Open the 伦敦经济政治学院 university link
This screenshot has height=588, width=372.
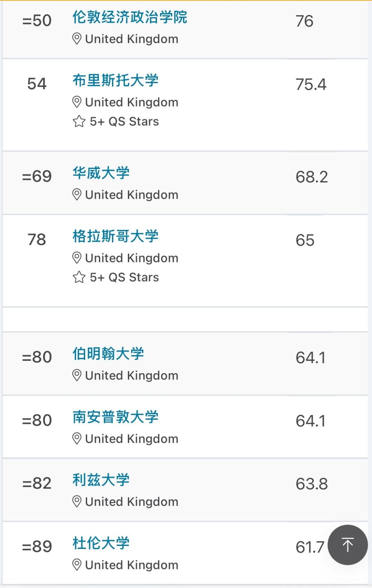coord(130,17)
